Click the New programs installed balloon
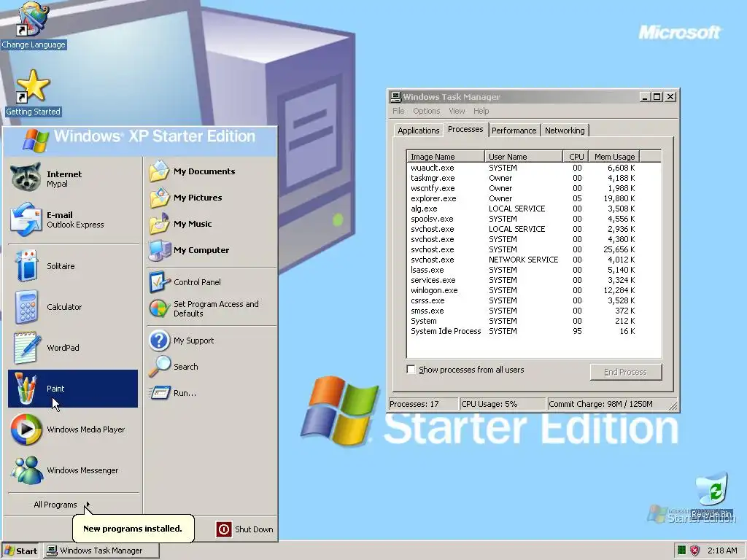This screenshot has height=560, width=747. 133,528
